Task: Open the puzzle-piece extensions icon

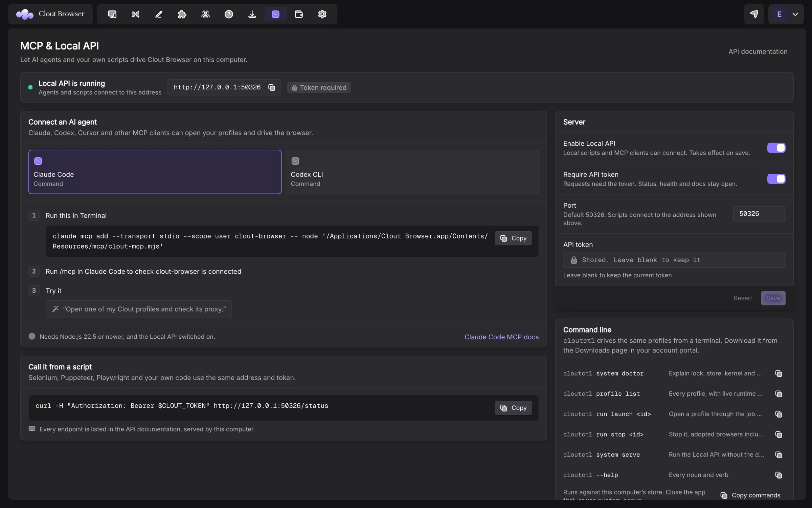Action: 182,14
